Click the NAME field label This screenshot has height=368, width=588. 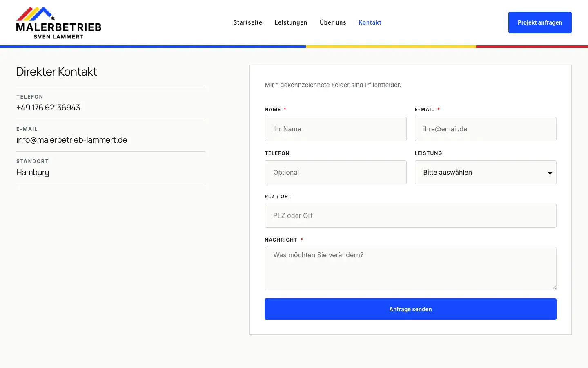click(x=273, y=110)
